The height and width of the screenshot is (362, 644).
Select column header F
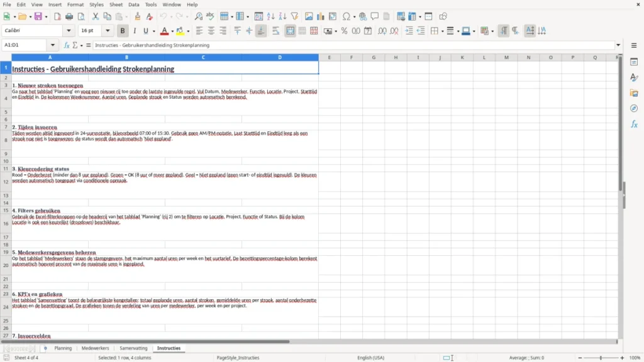point(352,57)
